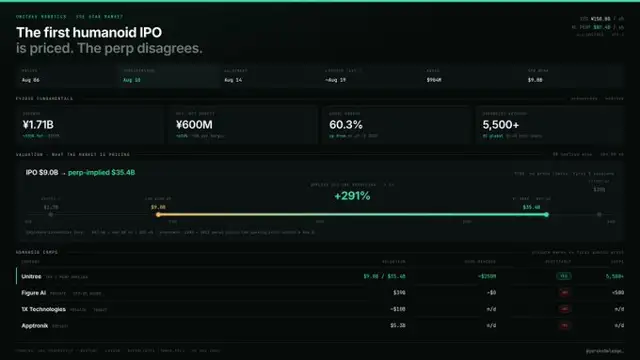This screenshot has height=360, width=640.
Task: Click the gray marker at the scale's right end
Action: click(599, 214)
